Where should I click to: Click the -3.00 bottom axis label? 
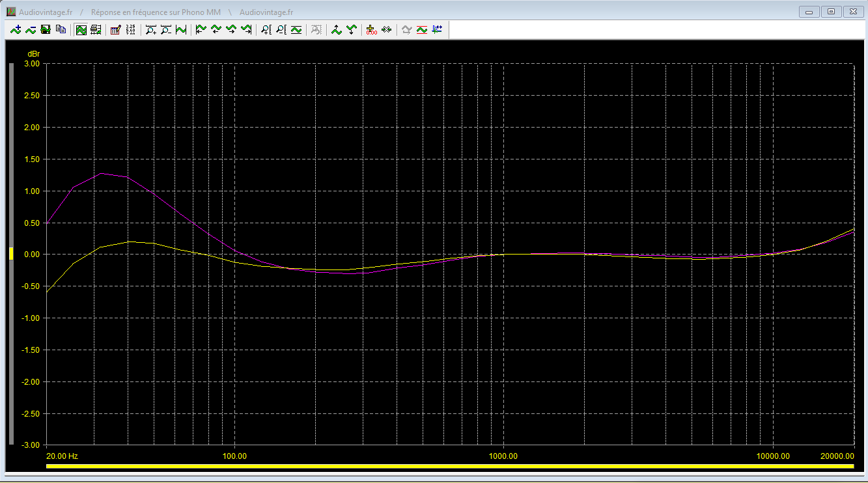coord(30,445)
